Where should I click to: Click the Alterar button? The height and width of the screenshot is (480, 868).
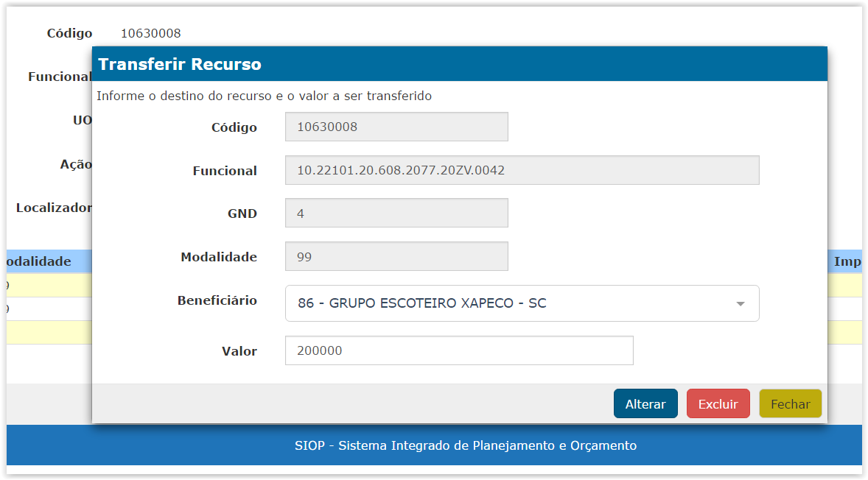tap(645, 404)
